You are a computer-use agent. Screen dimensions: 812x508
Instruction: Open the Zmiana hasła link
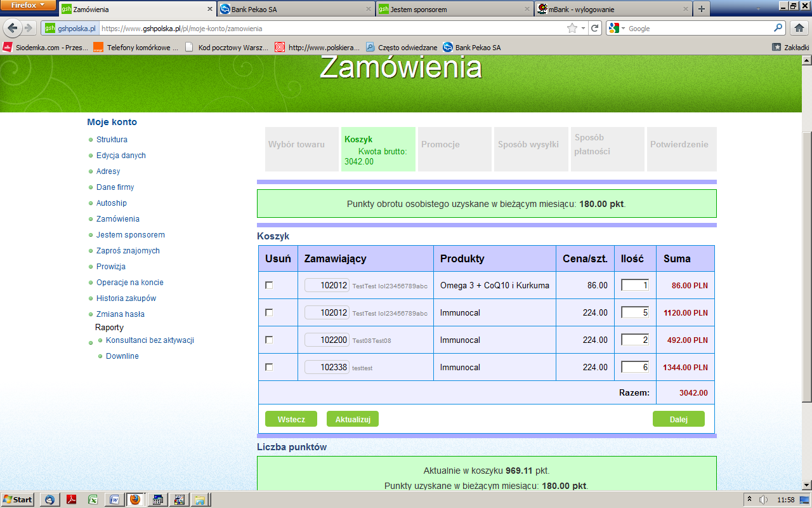(121, 314)
